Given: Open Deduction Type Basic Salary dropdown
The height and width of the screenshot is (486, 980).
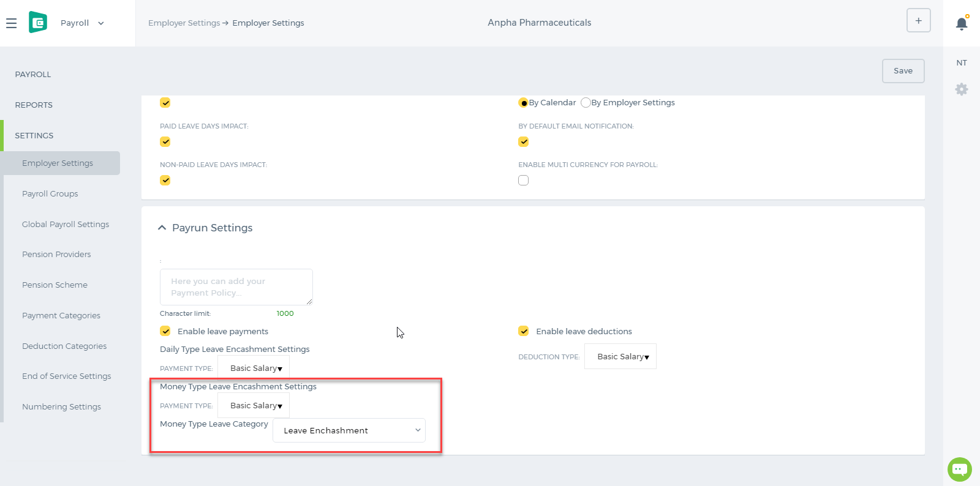Looking at the screenshot, I should 620,357.
